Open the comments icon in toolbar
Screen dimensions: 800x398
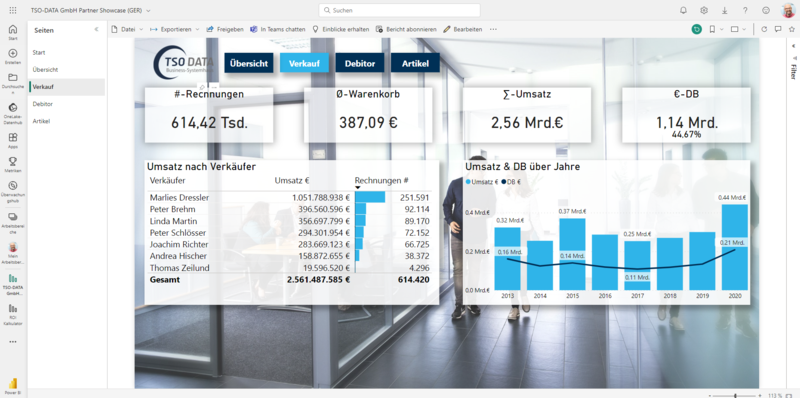[x=778, y=30]
